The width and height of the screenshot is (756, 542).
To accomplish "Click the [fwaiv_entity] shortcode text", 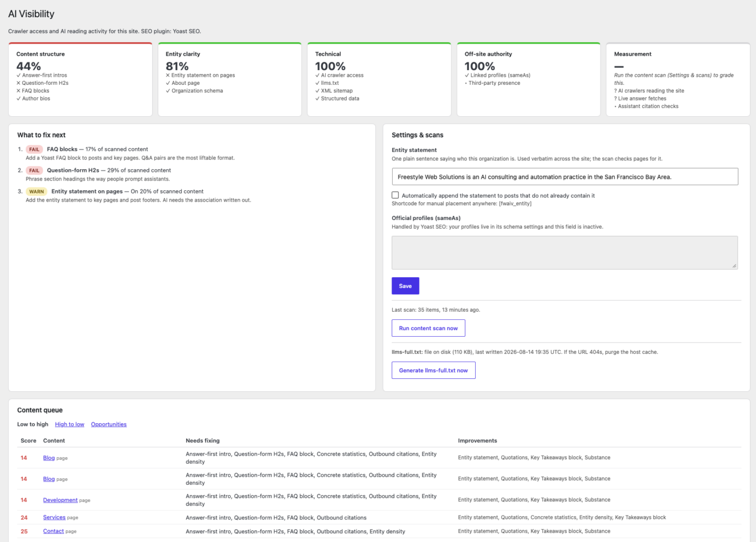I will click(x=515, y=204).
